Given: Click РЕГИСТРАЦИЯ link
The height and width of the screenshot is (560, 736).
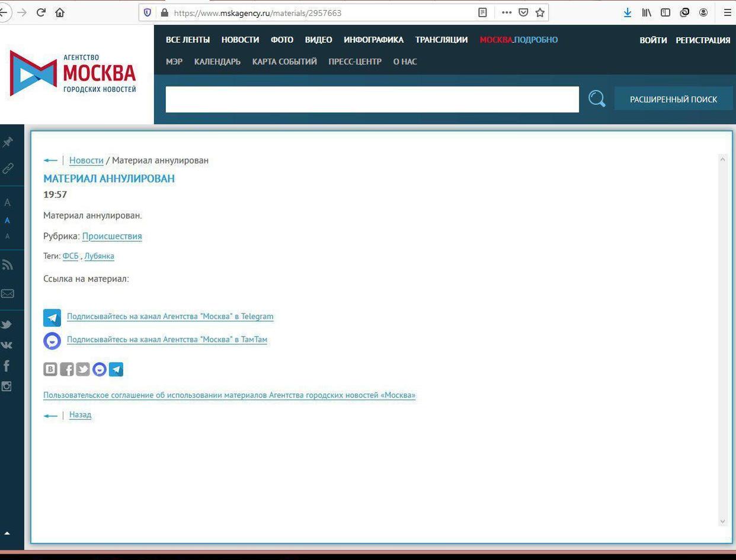Looking at the screenshot, I should click(703, 40).
